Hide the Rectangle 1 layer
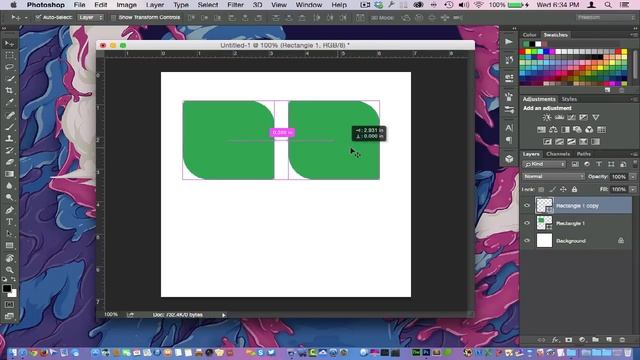 click(x=527, y=223)
